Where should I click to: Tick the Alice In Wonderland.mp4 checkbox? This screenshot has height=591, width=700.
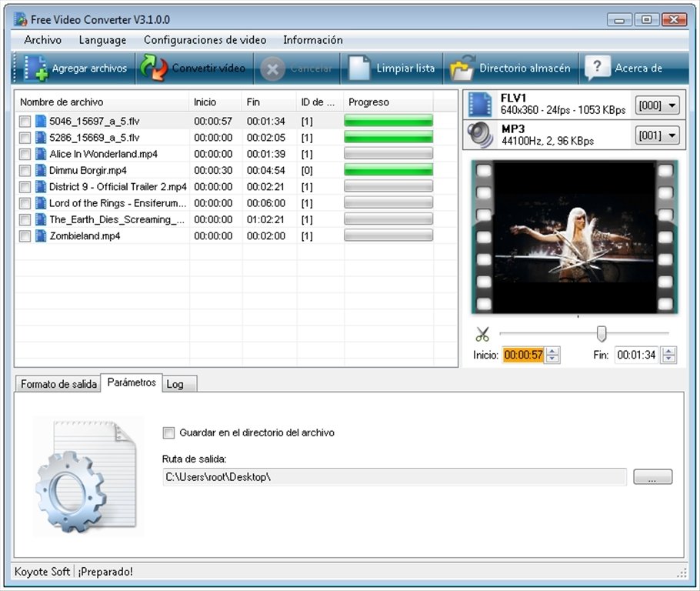tap(25, 155)
